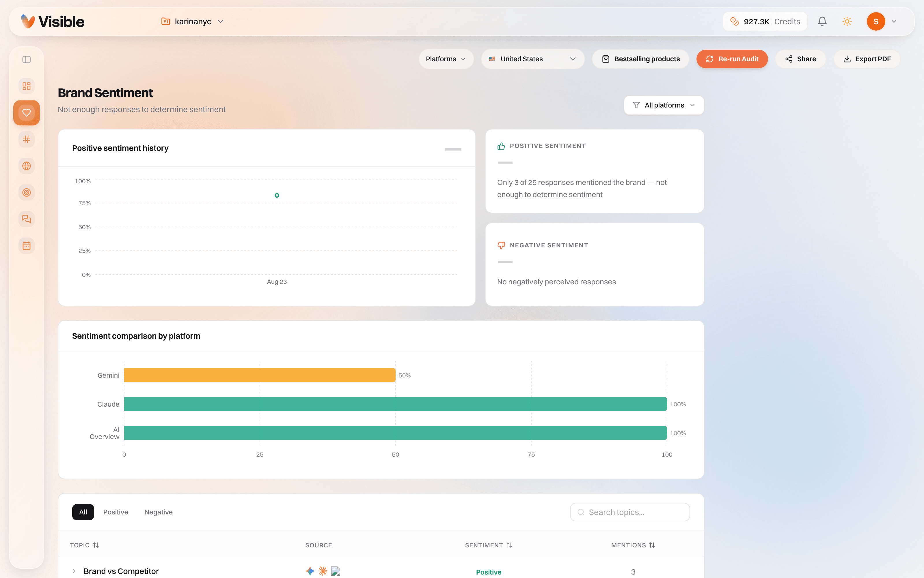Toggle the sidebar collapse icon
The width and height of the screenshot is (924, 578).
26,60
